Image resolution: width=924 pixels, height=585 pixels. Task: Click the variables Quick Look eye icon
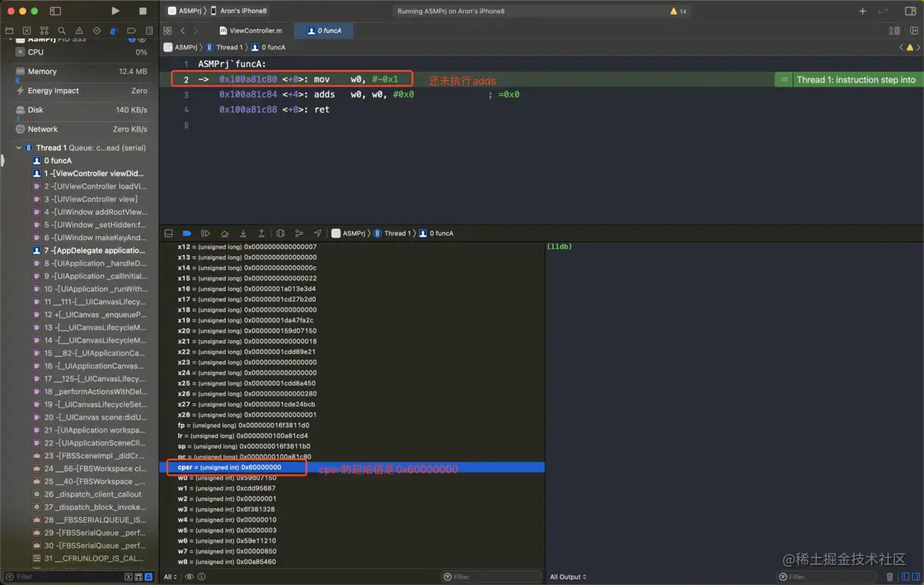tap(189, 577)
